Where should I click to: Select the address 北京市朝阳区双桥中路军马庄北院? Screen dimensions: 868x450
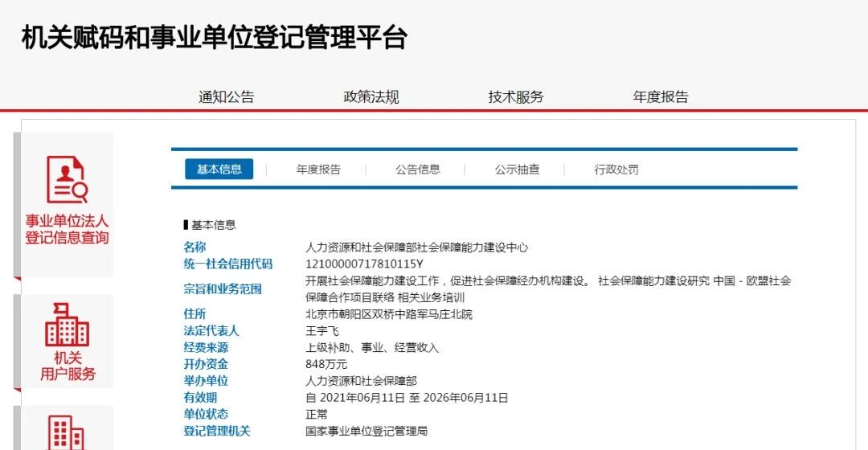[389, 314]
